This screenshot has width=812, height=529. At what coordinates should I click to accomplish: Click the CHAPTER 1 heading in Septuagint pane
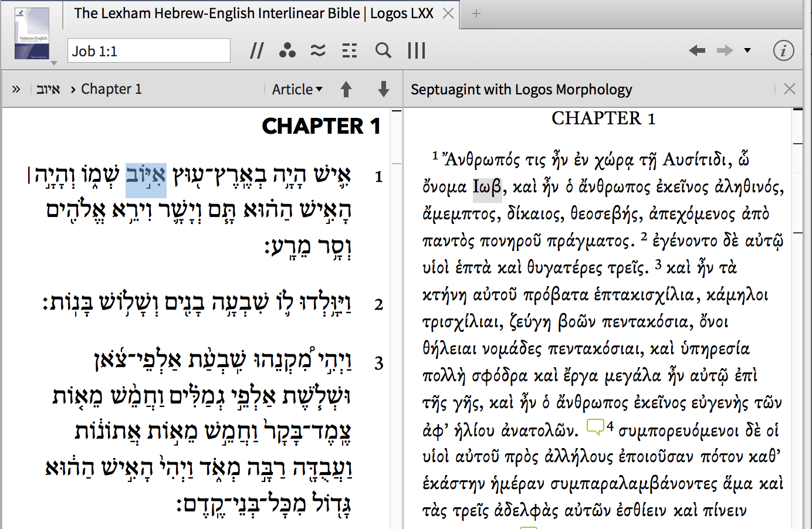(603, 118)
